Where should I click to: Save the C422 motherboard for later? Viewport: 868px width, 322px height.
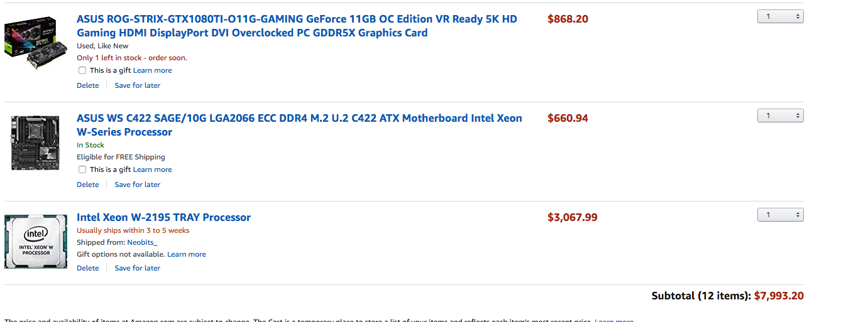point(138,185)
